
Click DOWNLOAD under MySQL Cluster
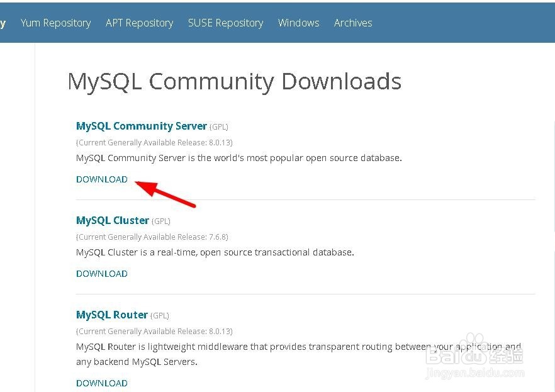point(102,274)
